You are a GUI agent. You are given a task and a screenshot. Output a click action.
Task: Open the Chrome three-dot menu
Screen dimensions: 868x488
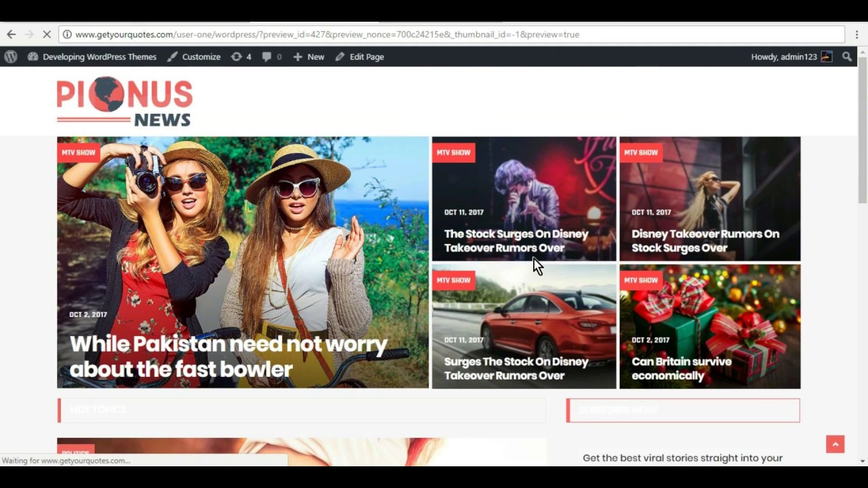pos(857,34)
